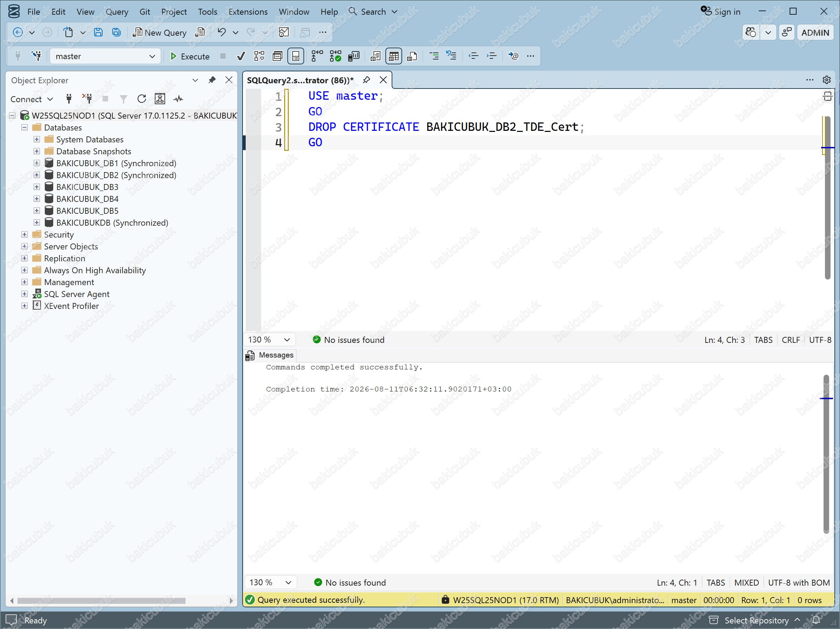The height and width of the screenshot is (629, 840).
Task: Close the SQLQuery2 query tab
Action: pos(383,80)
